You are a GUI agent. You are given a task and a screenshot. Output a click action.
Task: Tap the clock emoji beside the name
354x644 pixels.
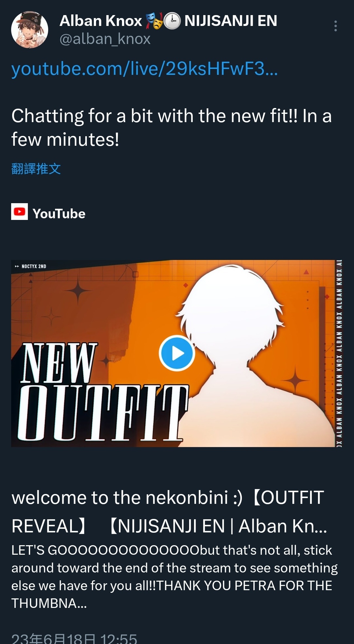[x=172, y=21]
